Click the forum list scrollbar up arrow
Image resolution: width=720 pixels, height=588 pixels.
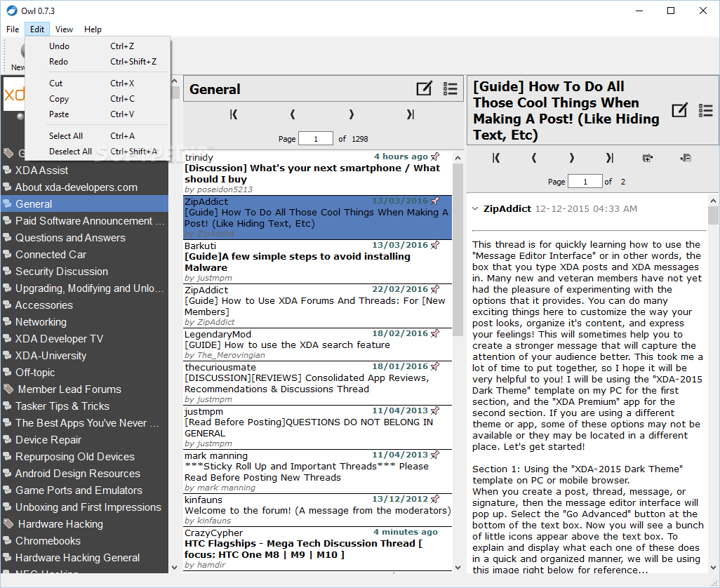tap(175, 81)
